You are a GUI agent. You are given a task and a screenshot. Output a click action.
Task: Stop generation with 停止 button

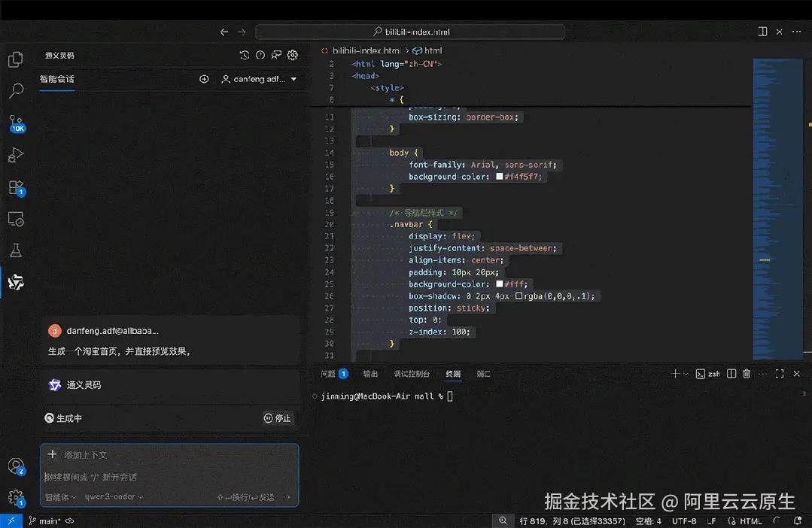(x=278, y=418)
